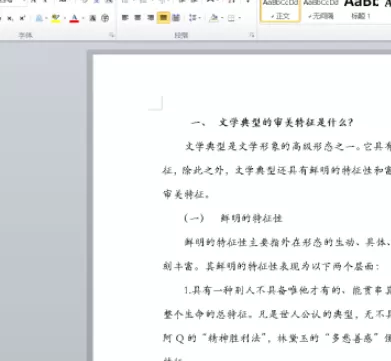Image resolution: width=391 pixels, height=361 pixels.
Task: Toggle character shading
Action: click(93, 18)
